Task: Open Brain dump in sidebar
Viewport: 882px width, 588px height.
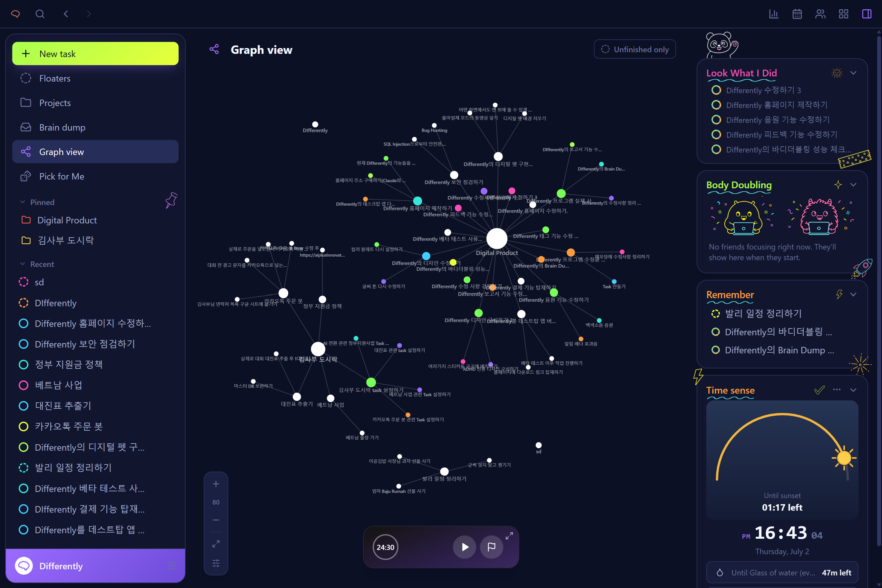Action: point(95,128)
